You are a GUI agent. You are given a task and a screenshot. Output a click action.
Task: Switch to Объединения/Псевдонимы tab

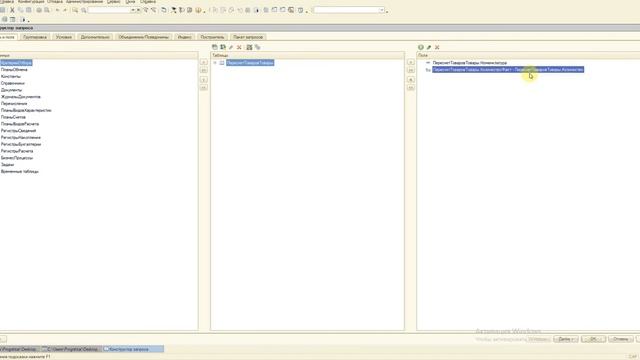click(x=143, y=37)
